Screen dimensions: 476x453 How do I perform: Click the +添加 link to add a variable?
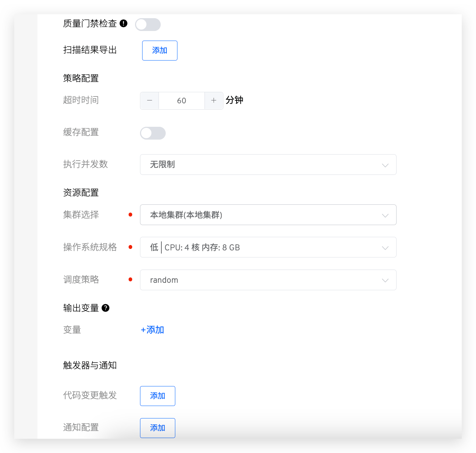[x=152, y=330]
